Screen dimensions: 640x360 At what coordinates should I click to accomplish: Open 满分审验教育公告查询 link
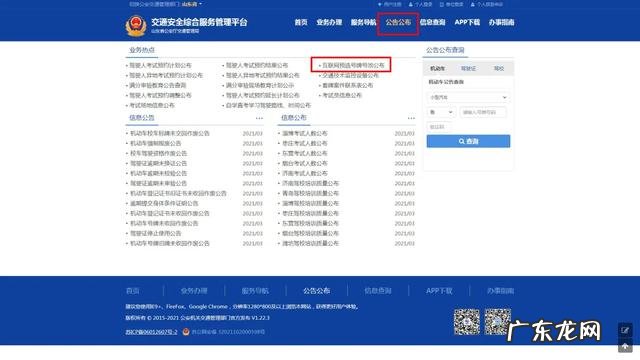[x=158, y=85]
